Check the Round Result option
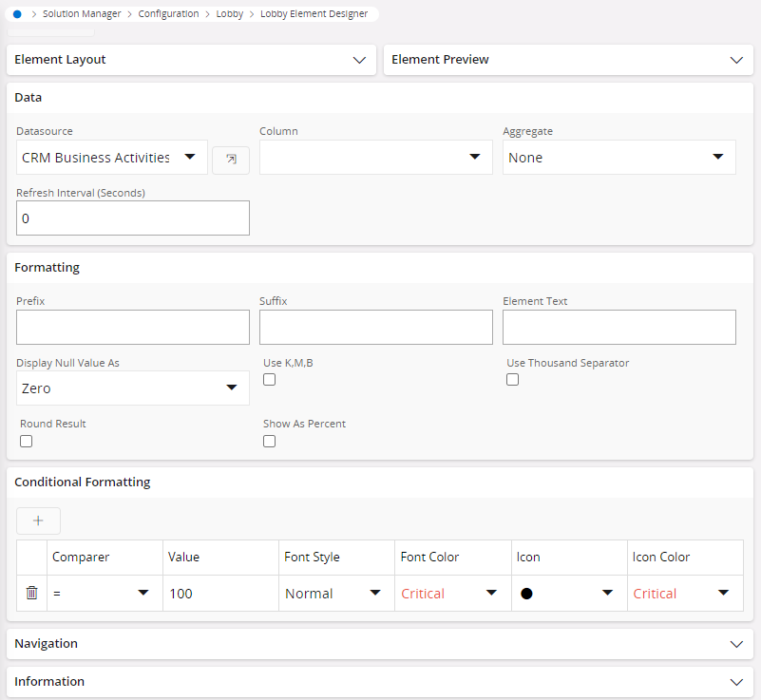This screenshot has height=700, width=761. click(26, 441)
